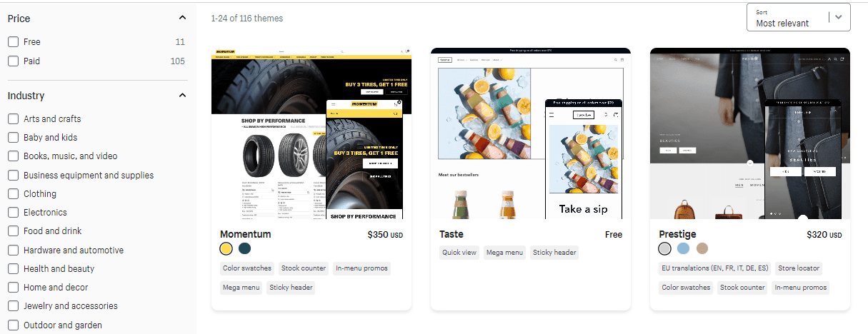
Task: Open the Prestige theme title link
Action: 677,234
